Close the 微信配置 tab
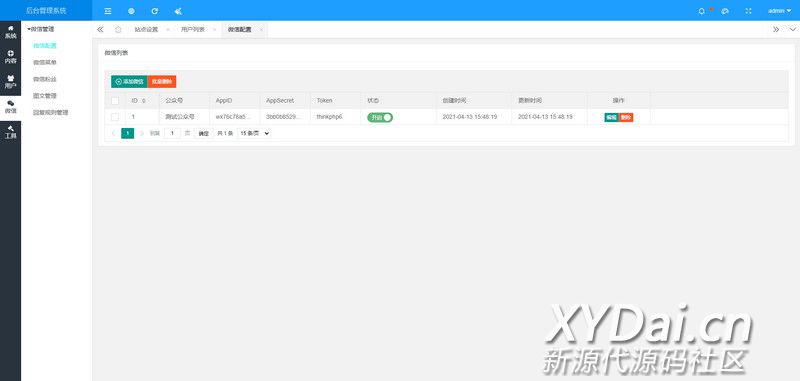 tap(261, 30)
